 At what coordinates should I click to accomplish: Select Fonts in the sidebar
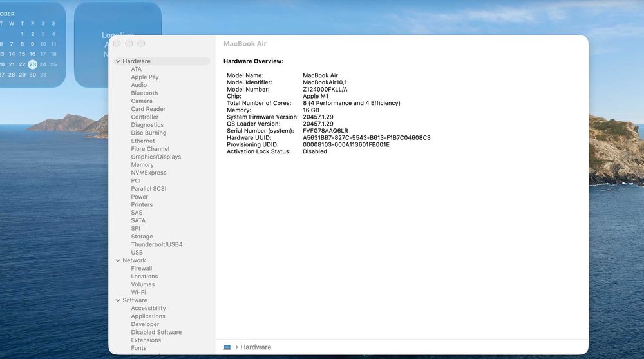point(138,348)
